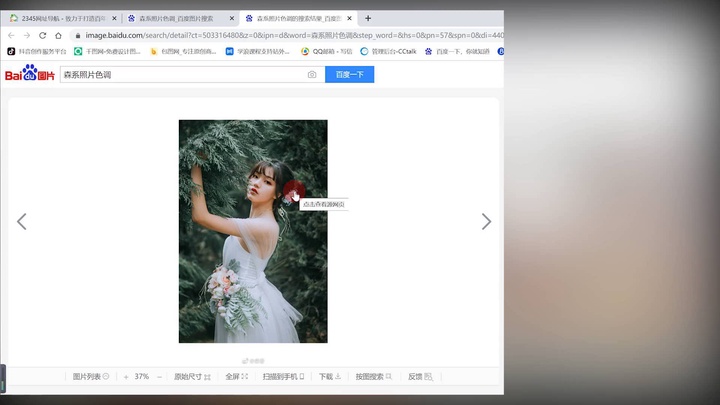
Task: Open the 管理后台-CCtalk bookmark
Action: [x=388, y=51]
